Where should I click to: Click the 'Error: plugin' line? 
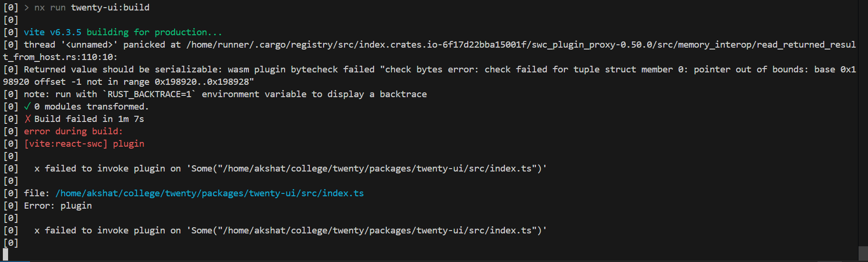pos(58,206)
